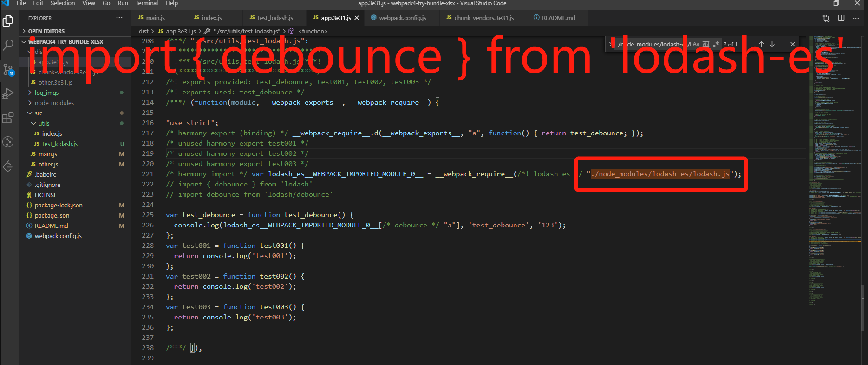Open the Search view in the activity bar

pyautogui.click(x=8, y=45)
